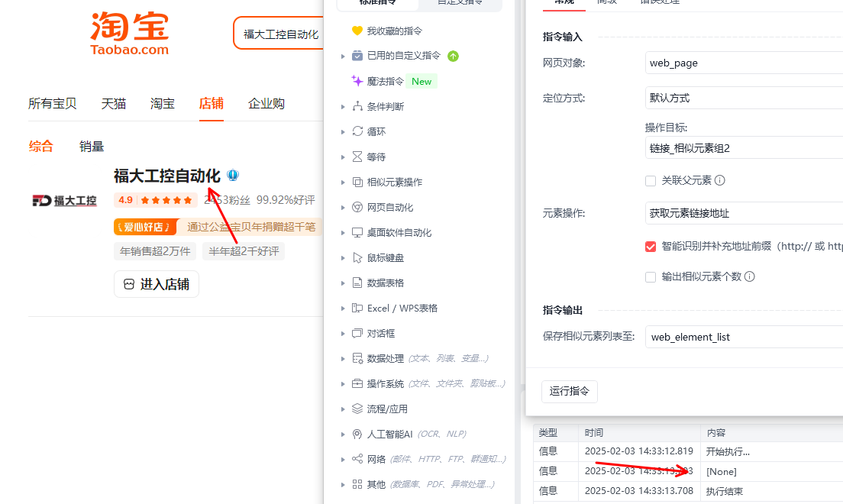This screenshot has height=504, width=843.
Task: Click the info icon beside 关联父元素
Action: [x=720, y=180]
